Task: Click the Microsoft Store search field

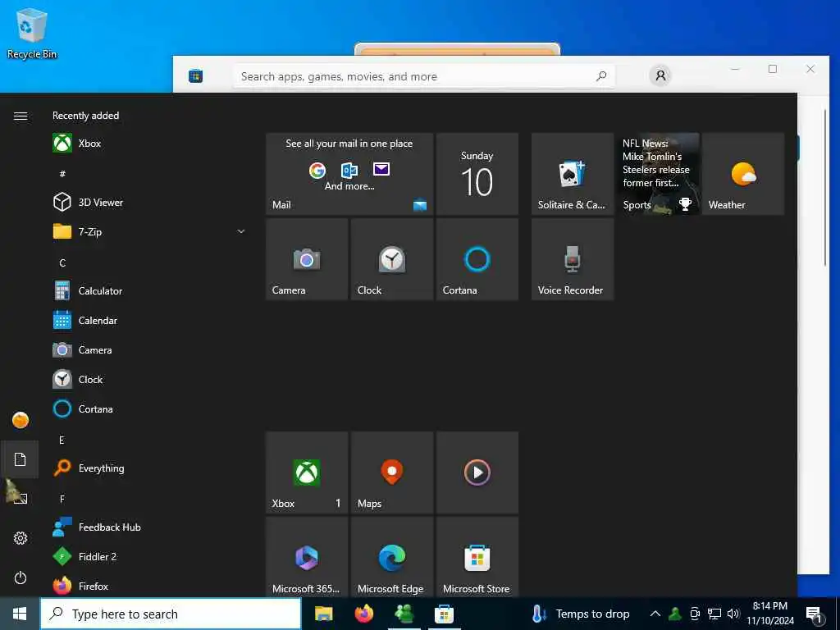Action: (423, 76)
